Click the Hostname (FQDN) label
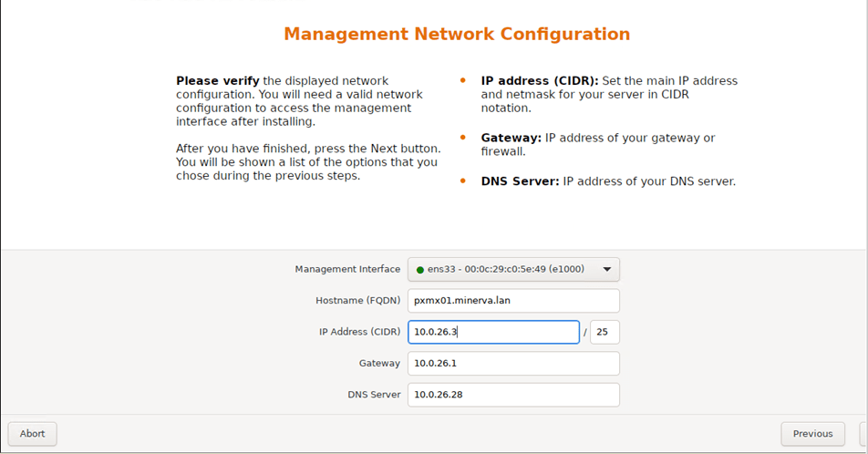This screenshot has width=868, height=454. 357,301
